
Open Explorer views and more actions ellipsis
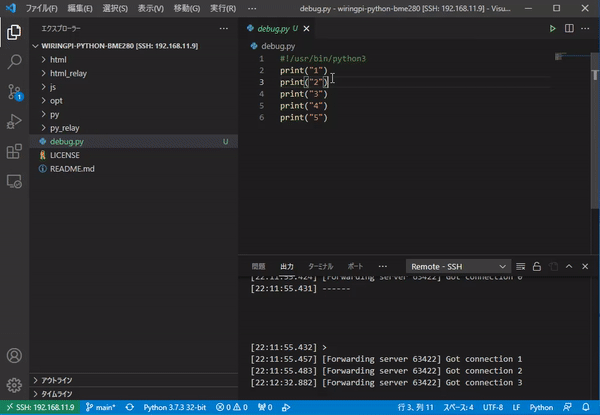[224, 29]
